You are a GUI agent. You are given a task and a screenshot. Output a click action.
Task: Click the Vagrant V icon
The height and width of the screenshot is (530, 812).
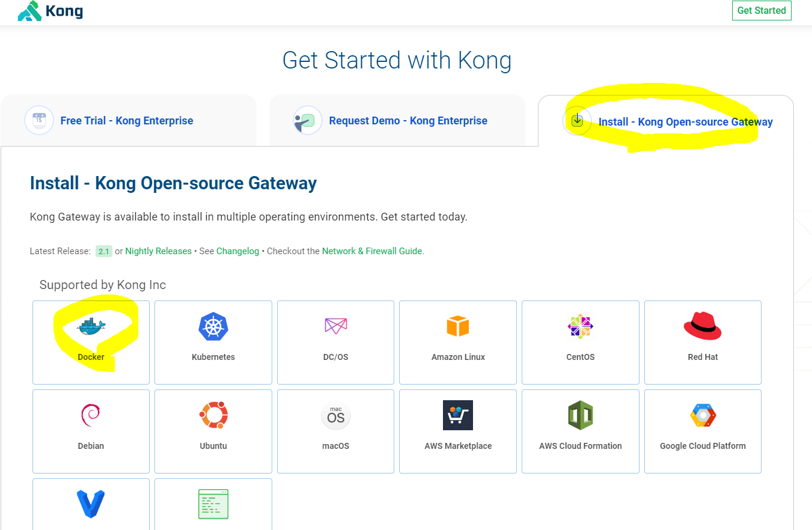point(91,504)
